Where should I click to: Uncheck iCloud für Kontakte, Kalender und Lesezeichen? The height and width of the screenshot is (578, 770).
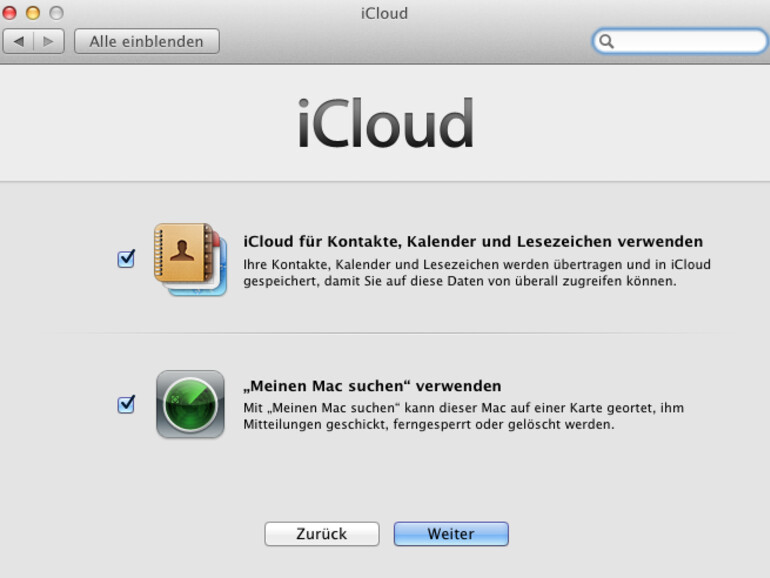(126, 260)
